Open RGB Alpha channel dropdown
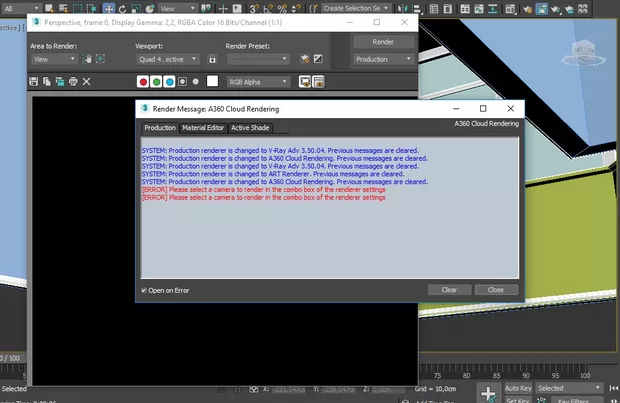The width and height of the screenshot is (620, 403). pos(258,82)
